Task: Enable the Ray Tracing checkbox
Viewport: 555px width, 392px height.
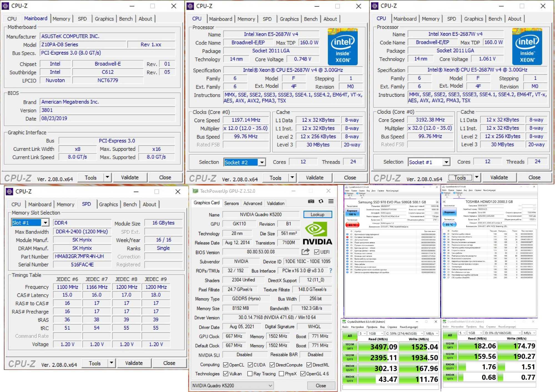Action: click(x=250, y=374)
